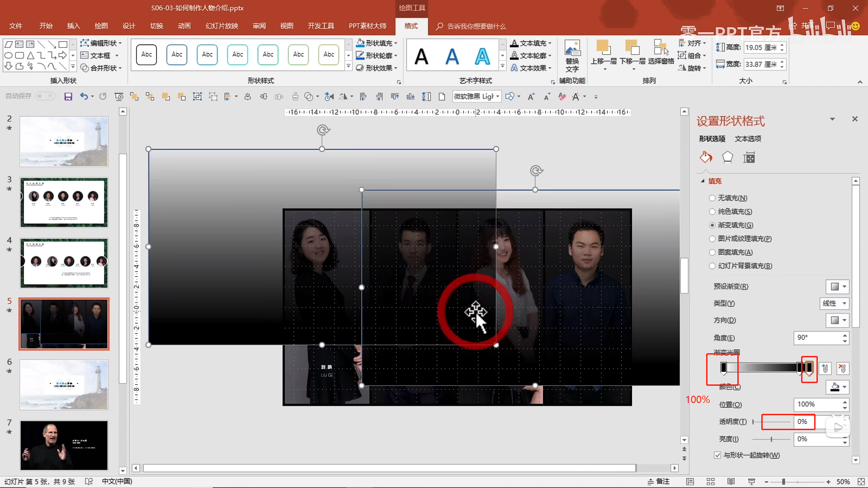This screenshot has width=868, height=488.
Task: Open the gradient stop Color dropdown
Action: point(838,387)
